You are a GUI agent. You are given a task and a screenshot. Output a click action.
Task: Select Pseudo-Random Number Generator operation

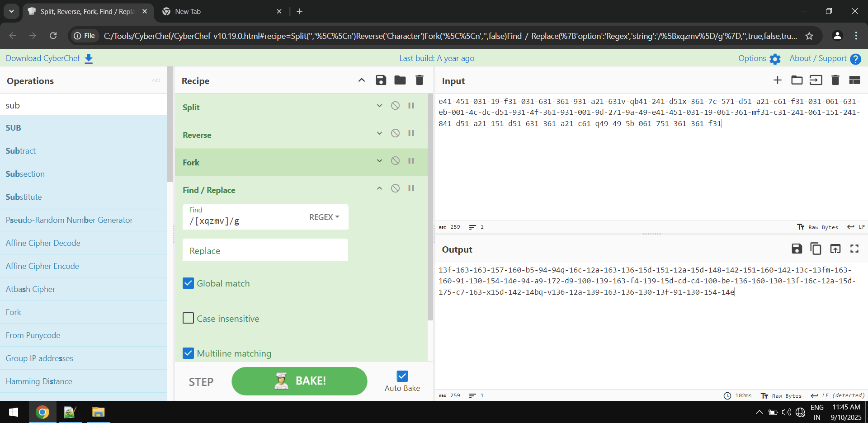point(84,220)
